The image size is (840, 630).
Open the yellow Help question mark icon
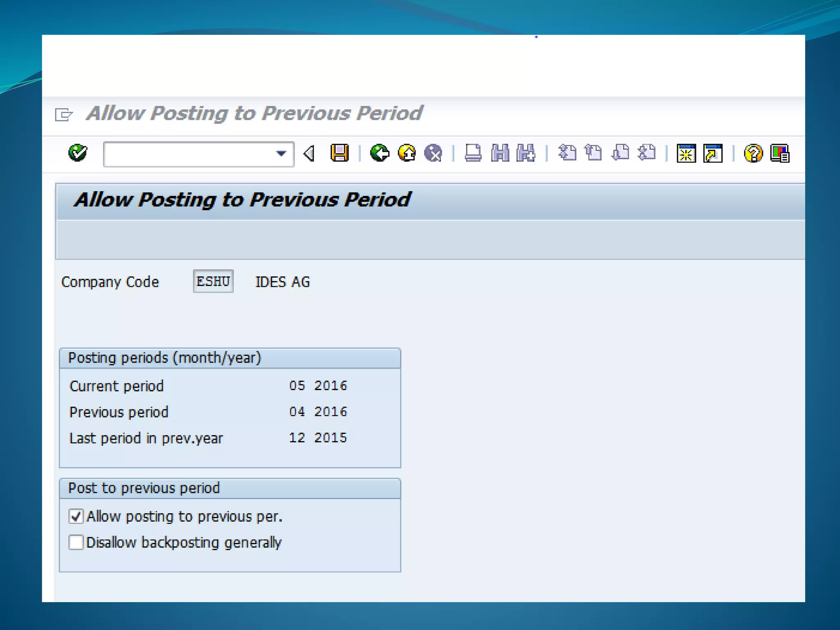pyautogui.click(x=753, y=153)
